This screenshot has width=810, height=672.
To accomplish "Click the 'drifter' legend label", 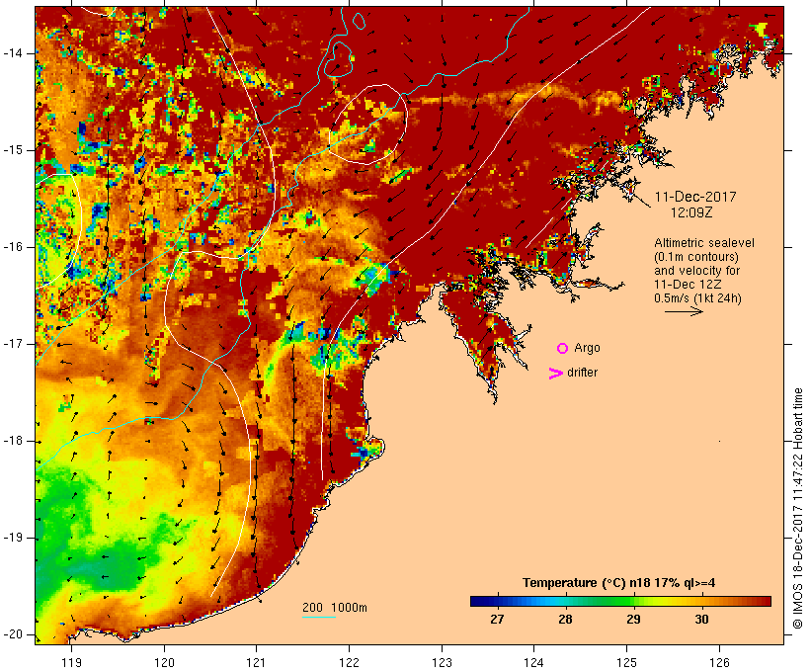I will click(582, 373).
